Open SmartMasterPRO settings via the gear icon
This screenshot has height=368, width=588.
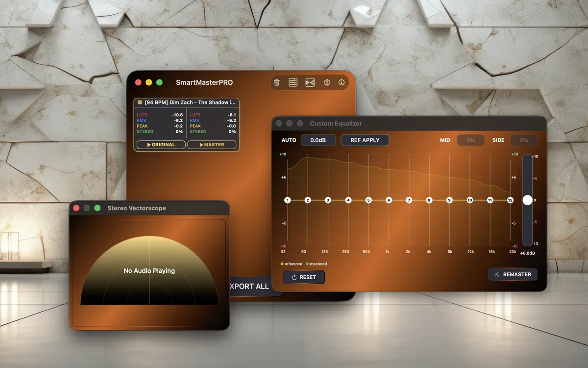326,82
